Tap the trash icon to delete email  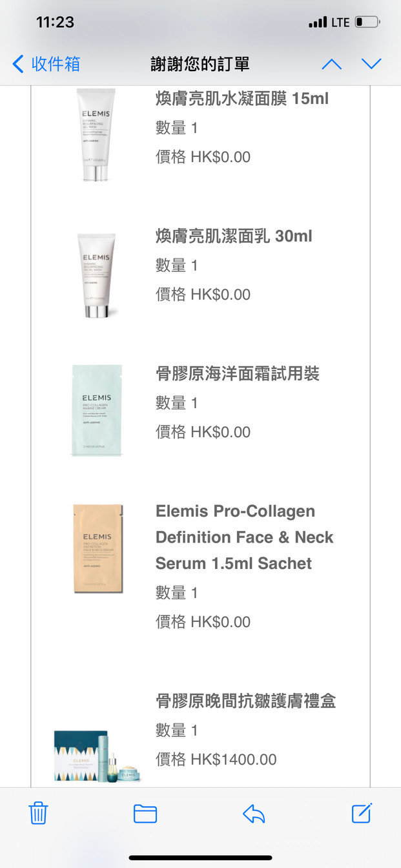[x=38, y=813]
